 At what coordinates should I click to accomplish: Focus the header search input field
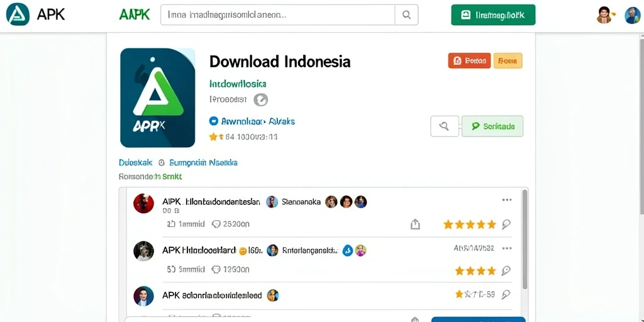coord(277,15)
